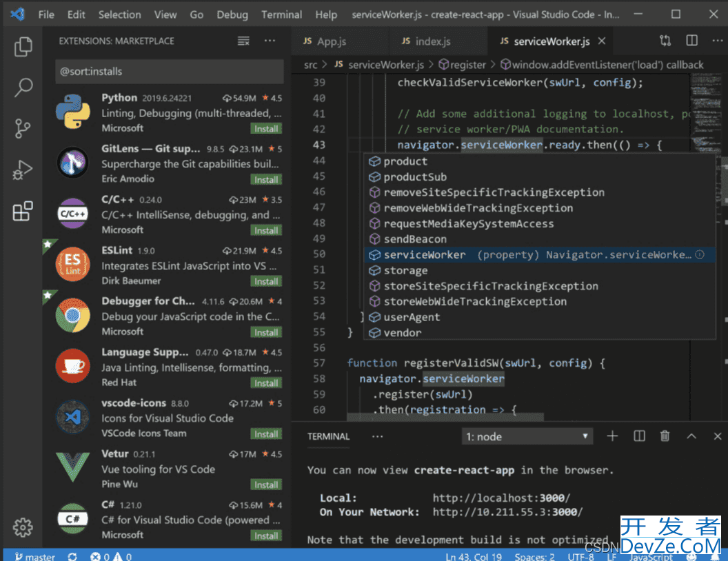The height and width of the screenshot is (561, 728).
Task: Select the TERMINAL panel tab
Action: [328, 436]
